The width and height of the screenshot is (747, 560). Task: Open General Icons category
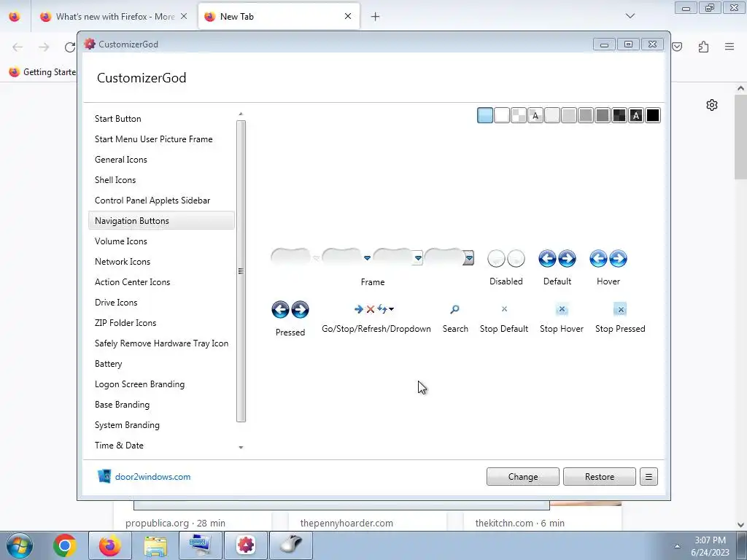161,160
